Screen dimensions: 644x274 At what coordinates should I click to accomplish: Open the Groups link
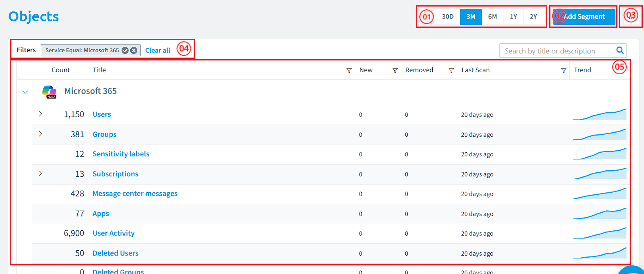click(x=105, y=134)
